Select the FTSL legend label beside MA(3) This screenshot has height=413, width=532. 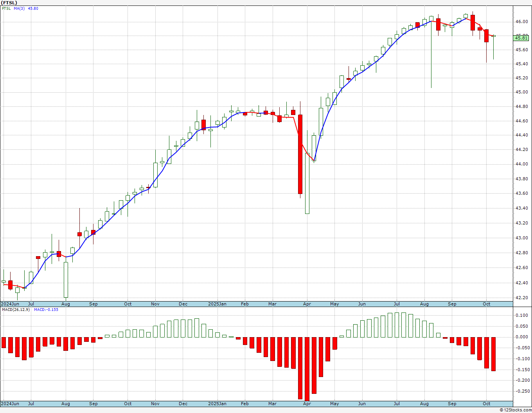[x=6, y=9]
